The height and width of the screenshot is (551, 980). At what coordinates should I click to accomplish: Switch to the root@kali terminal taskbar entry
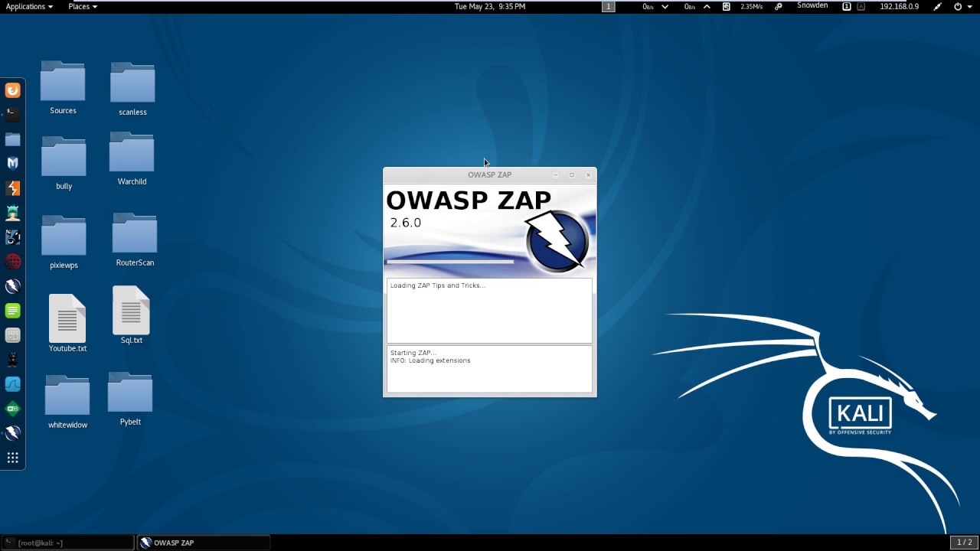[x=67, y=543]
